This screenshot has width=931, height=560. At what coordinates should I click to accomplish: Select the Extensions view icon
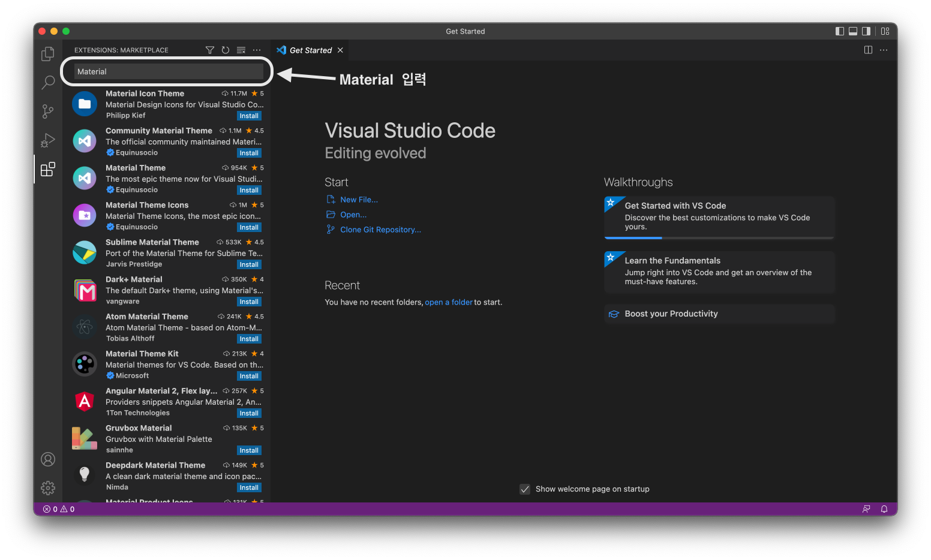pyautogui.click(x=48, y=169)
